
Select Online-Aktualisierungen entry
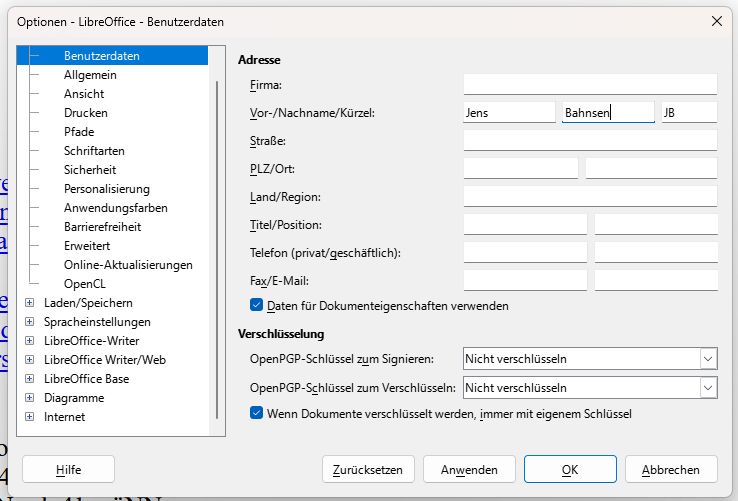[x=128, y=265]
